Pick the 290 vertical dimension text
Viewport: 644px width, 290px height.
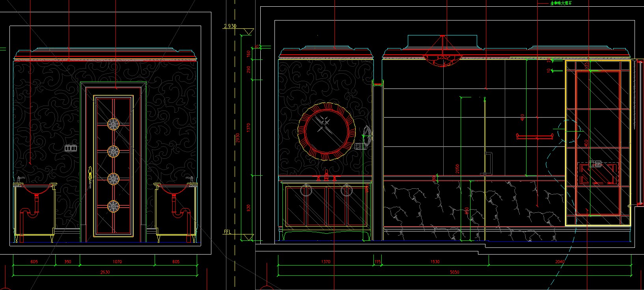[248, 69]
